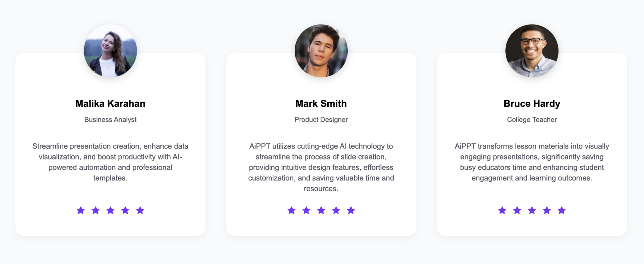Click third star under Mark Smith's review
The image size is (644, 264).
(x=321, y=210)
